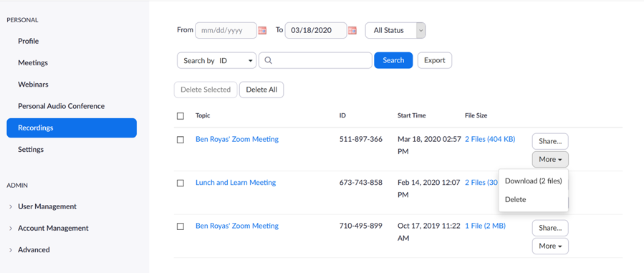Check the Lunch and Learn Meeting checkbox

click(x=181, y=183)
